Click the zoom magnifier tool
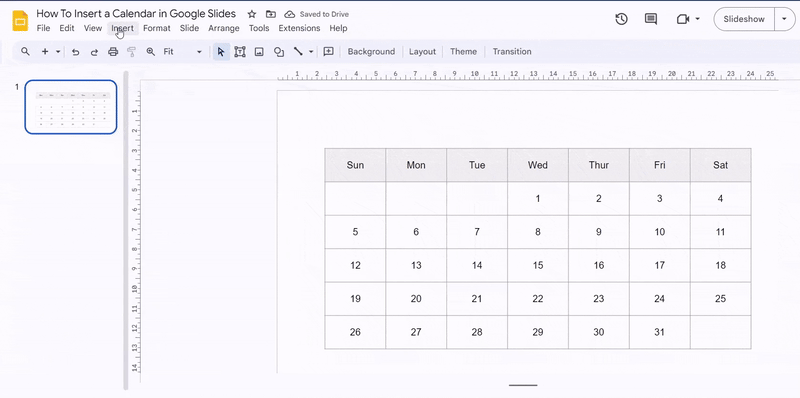This screenshot has height=398, width=800. (151, 52)
